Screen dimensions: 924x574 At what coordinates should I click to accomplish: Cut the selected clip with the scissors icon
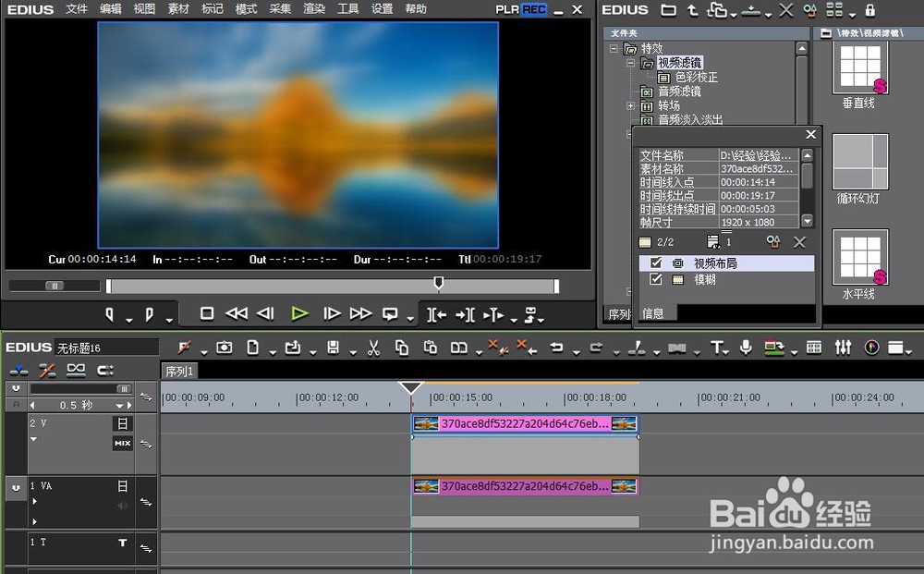click(373, 348)
